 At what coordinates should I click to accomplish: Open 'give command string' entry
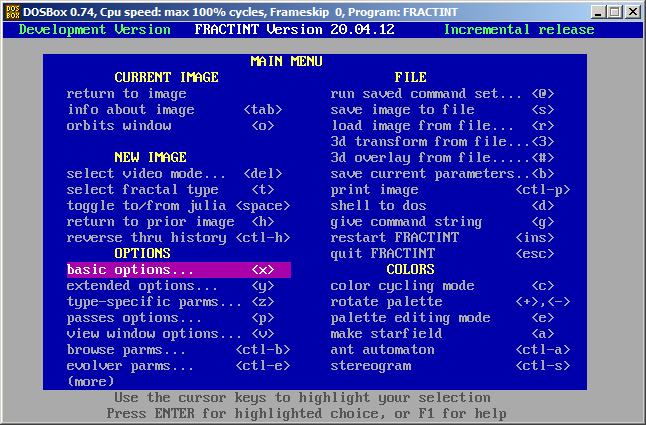(442, 222)
